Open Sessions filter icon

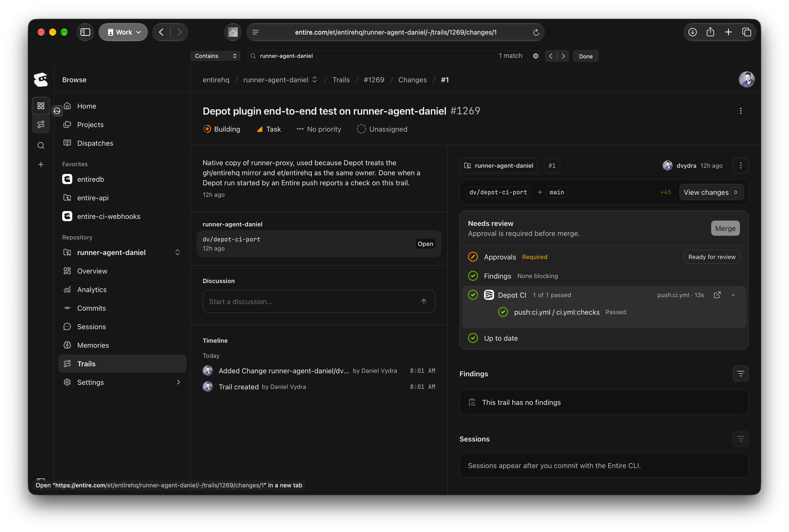741,439
